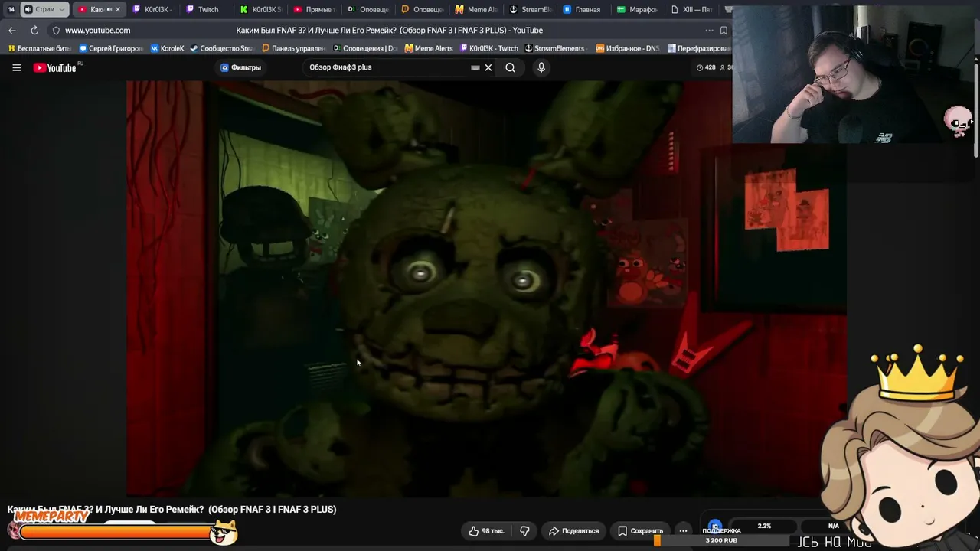This screenshot has height=551, width=980.
Task: Close the active YouTube tab
Action: click(x=117, y=9)
